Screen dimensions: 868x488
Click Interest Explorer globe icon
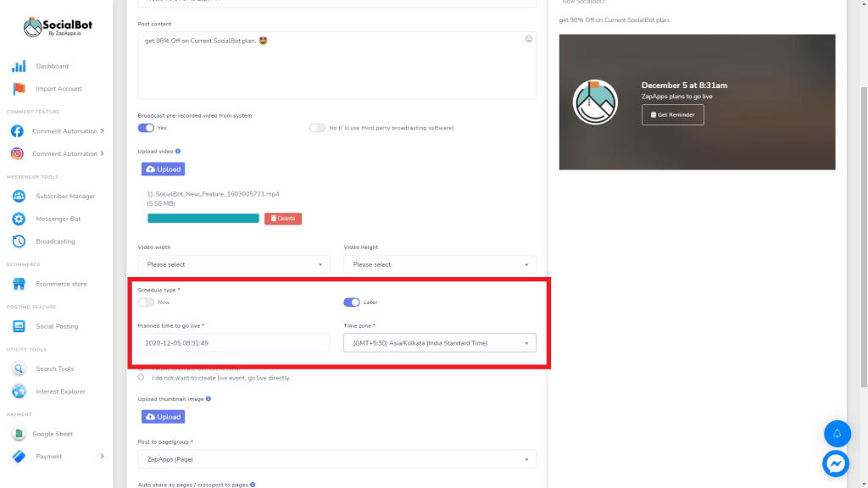pyautogui.click(x=19, y=391)
